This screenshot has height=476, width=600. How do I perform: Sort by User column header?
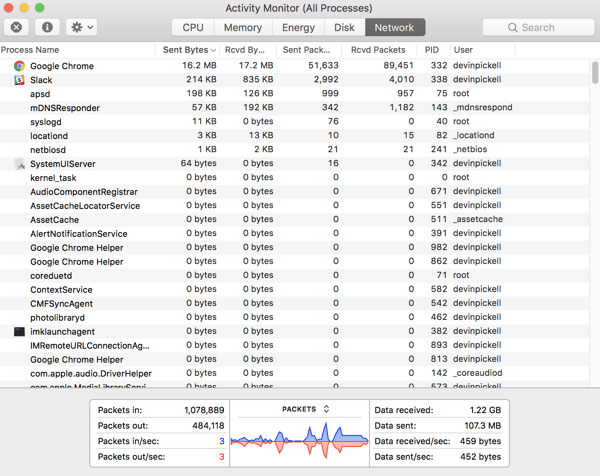coord(483,50)
